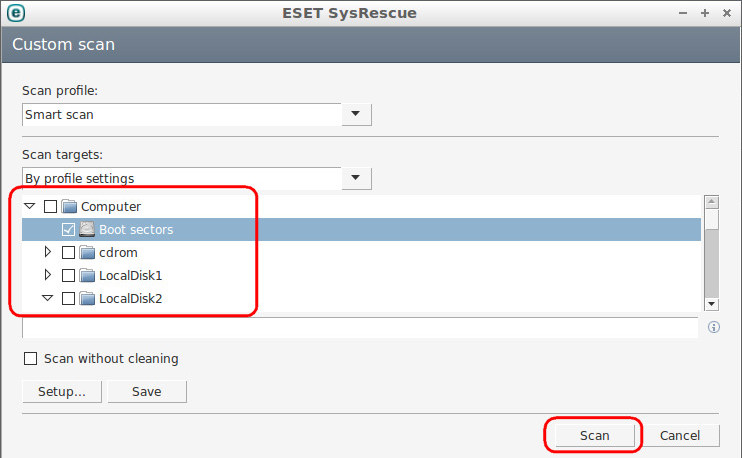Click the scan target path input field
The height and width of the screenshot is (458, 742).
coord(360,327)
